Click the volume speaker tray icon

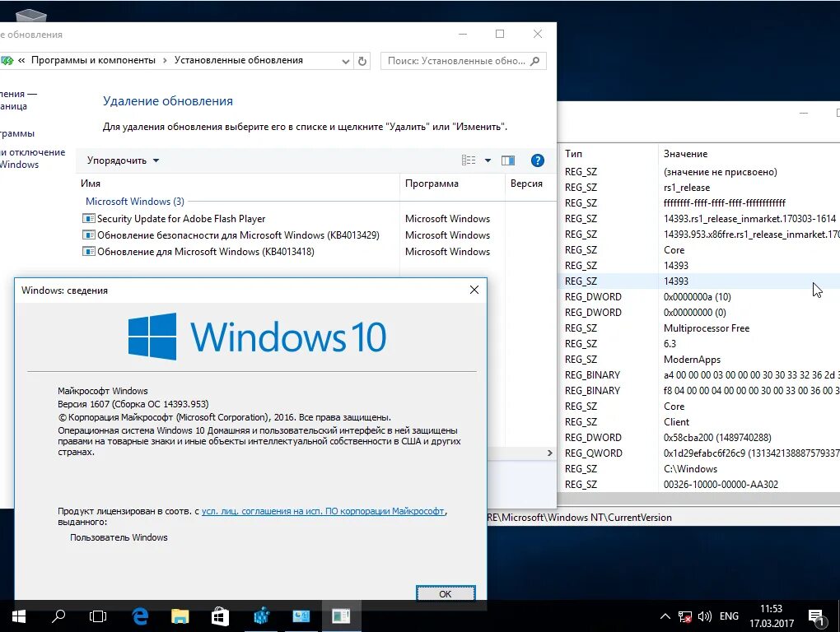pyautogui.click(x=704, y=616)
